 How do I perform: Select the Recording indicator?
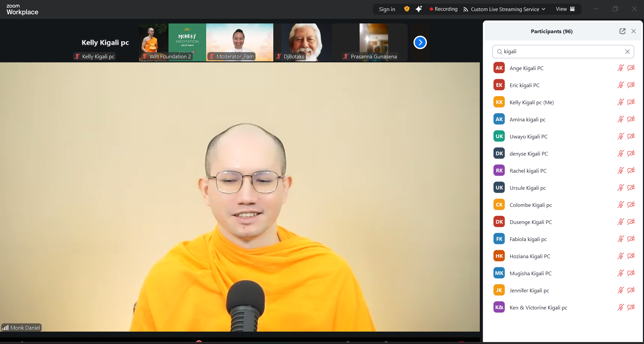[443, 9]
